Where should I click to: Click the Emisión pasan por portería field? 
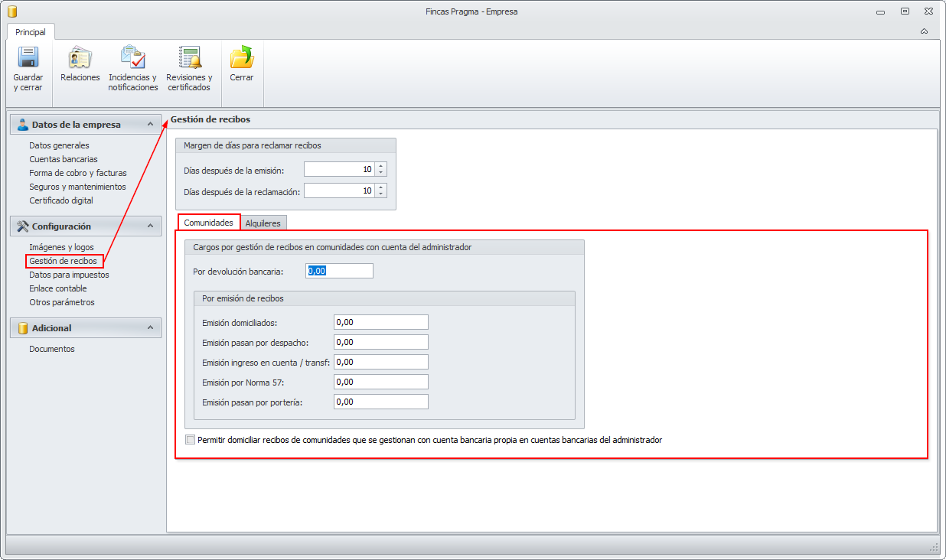coord(381,402)
